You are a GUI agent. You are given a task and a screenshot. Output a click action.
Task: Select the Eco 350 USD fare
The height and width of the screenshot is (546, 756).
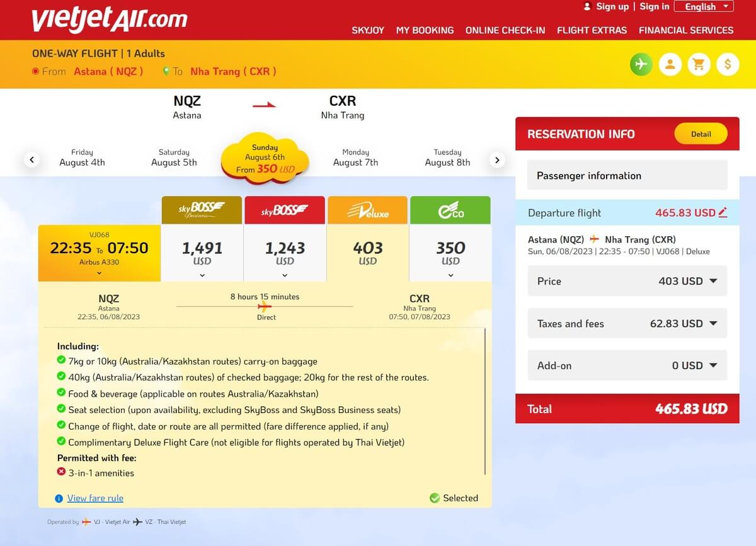tap(450, 253)
